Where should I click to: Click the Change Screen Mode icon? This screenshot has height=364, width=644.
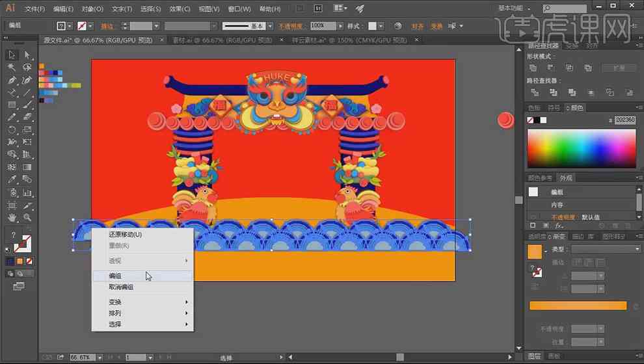(19, 287)
